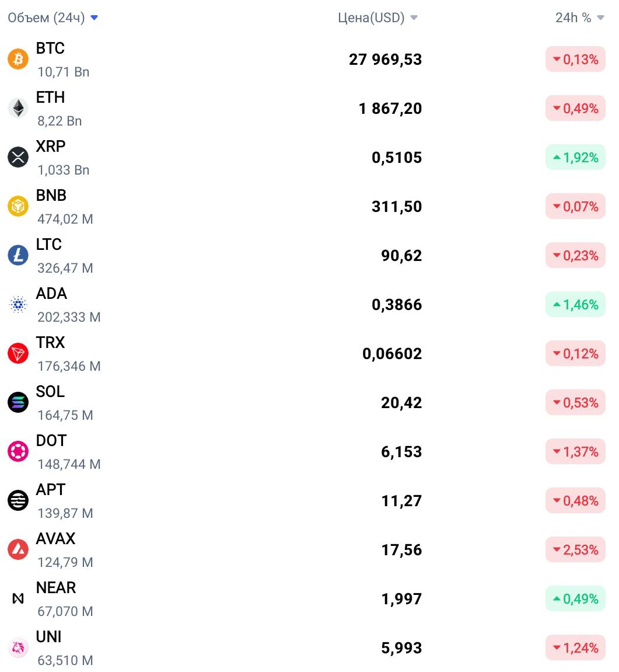Tap the Ethereum diamond logo
The image size is (619, 672).
[18, 108]
